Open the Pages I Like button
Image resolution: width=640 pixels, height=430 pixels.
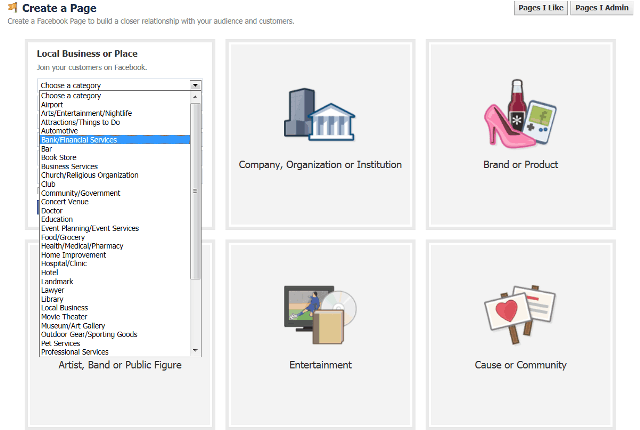click(540, 8)
